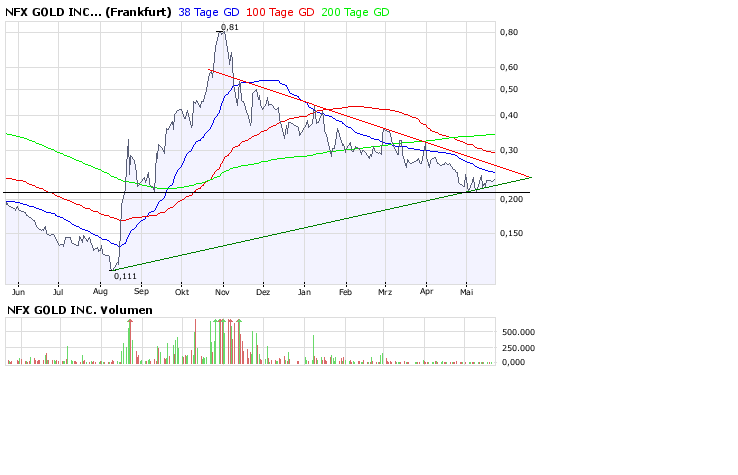The height and width of the screenshot is (475, 738).
Task: Click the 200 Tage GD legend label
Action: [x=355, y=13]
